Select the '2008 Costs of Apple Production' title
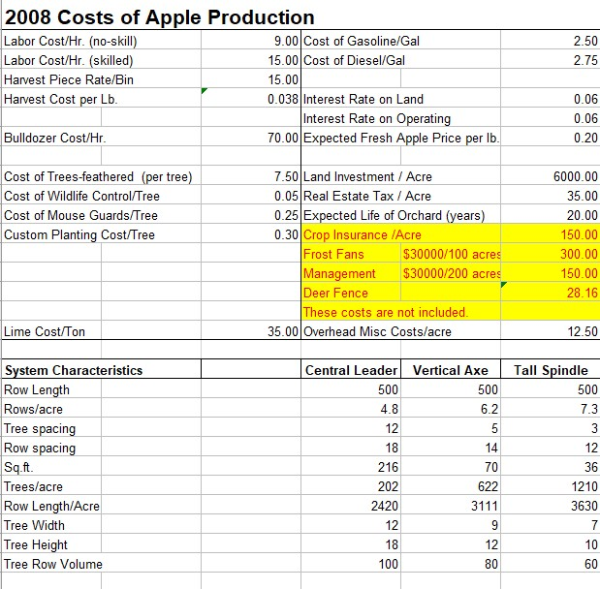The image size is (600, 589). click(x=160, y=17)
